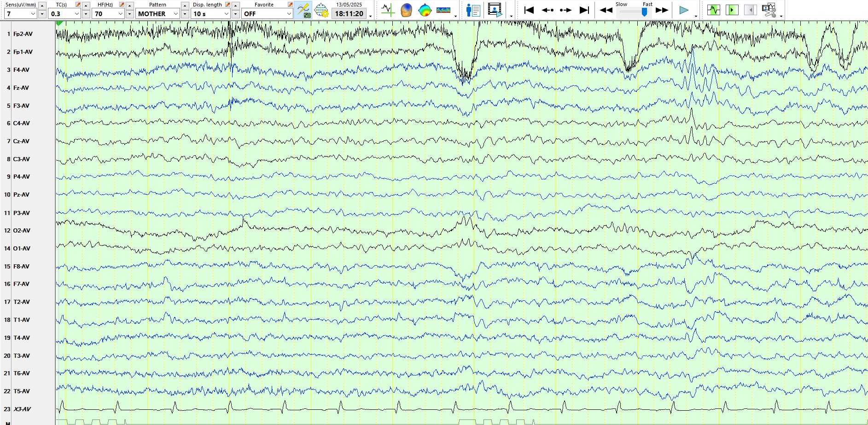The image size is (868, 425).
Task: Select the C4-AV channel label
Action: (22, 123)
